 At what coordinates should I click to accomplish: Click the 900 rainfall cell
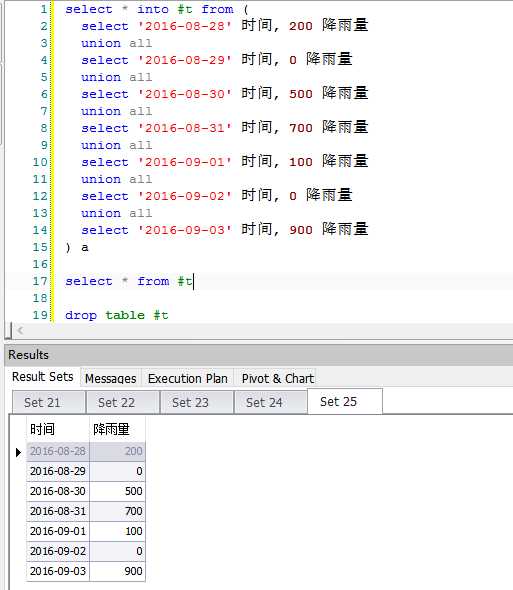(117, 571)
